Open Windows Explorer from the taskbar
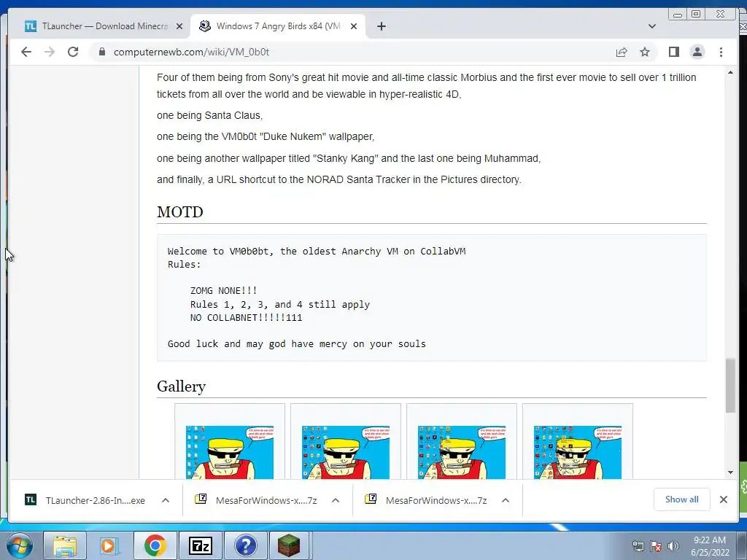 (x=64, y=545)
